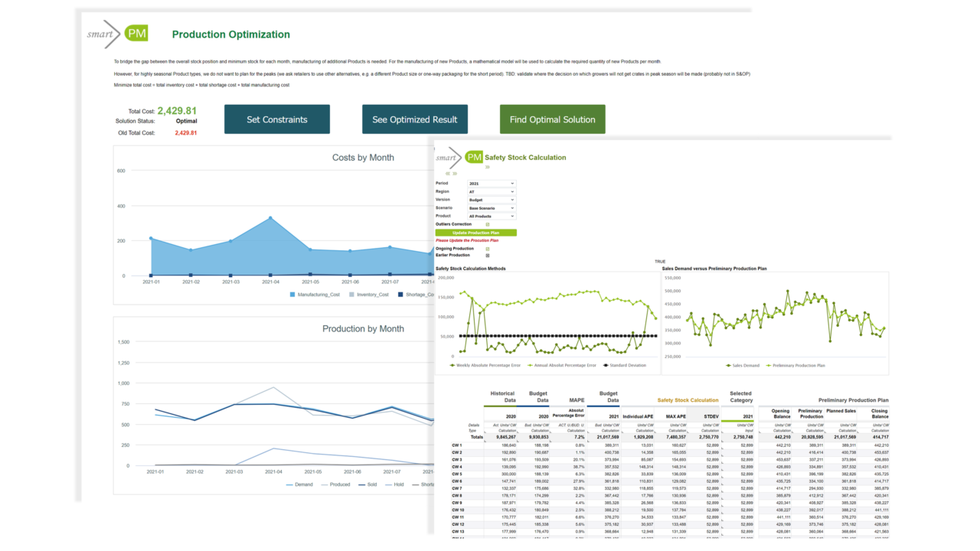Click the Costs by Month chart title
This screenshot has height=551, width=980.
pos(363,158)
